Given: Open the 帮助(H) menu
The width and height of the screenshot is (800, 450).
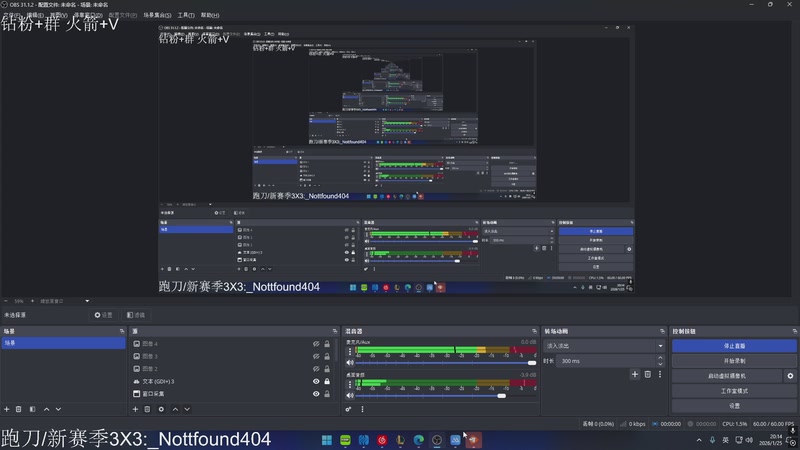Looking at the screenshot, I should [210, 15].
